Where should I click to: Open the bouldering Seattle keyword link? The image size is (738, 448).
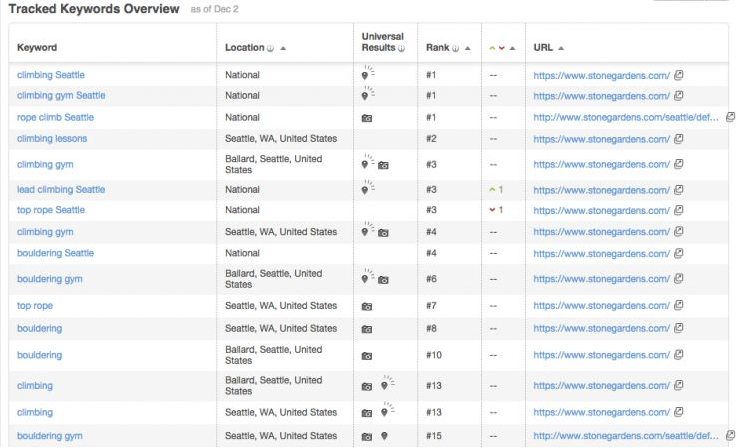[x=55, y=253]
